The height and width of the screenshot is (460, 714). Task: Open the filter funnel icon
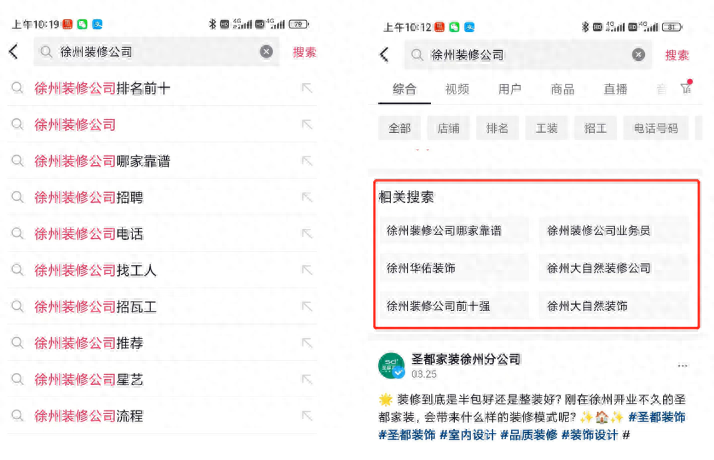pyautogui.click(x=686, y=89)
